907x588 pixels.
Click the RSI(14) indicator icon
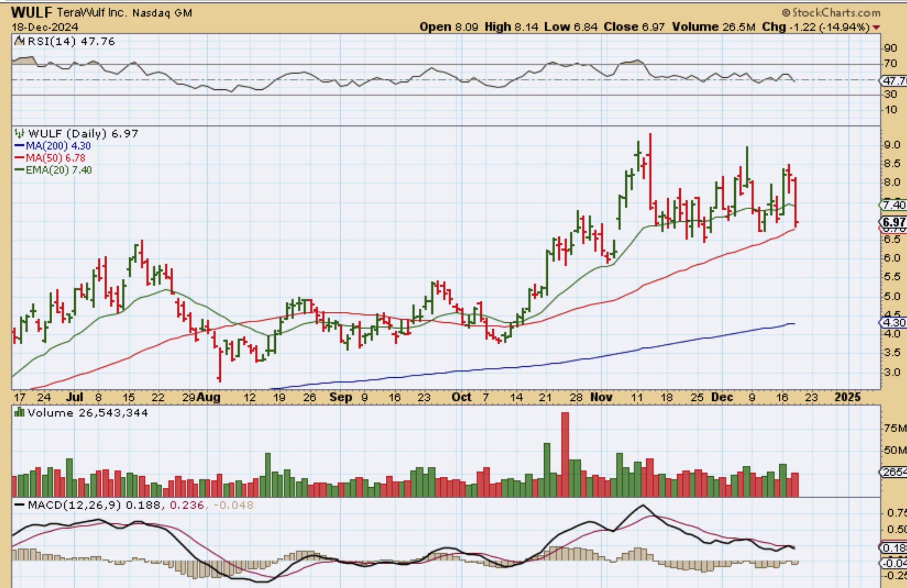(x=19, y=41)
